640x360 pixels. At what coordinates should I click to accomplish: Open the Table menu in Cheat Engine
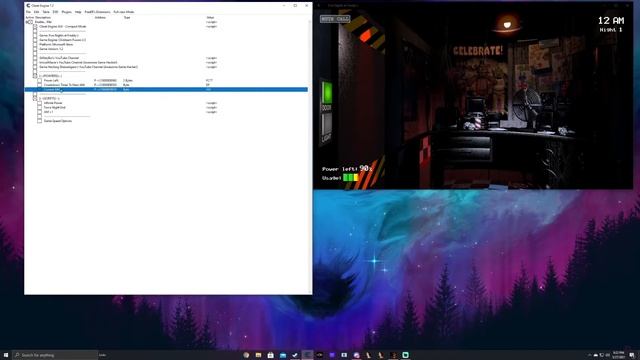pyautogui.click(x=46, y=12)
